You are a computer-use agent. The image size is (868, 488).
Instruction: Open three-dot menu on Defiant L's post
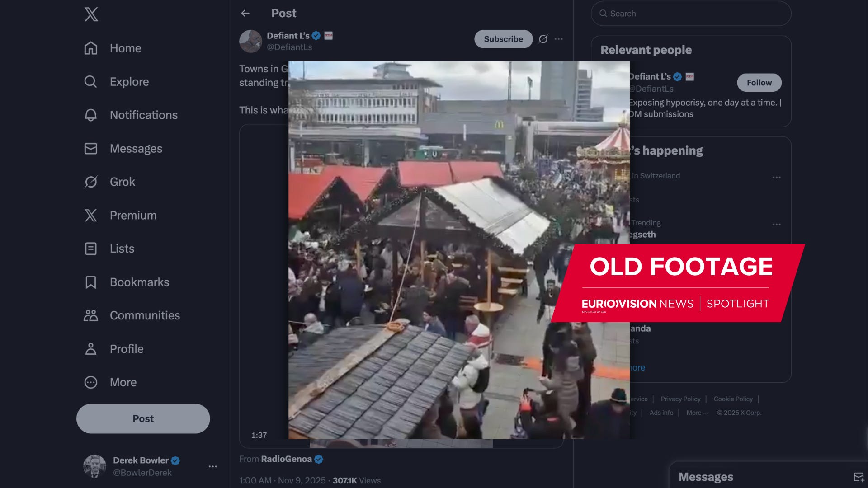(x=559, y=39)
